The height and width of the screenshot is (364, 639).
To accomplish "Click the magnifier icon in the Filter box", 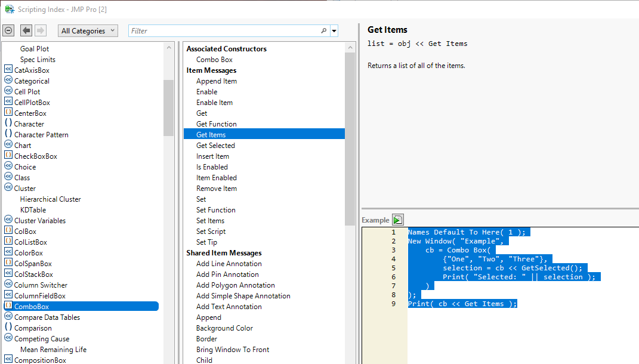I will (323, 31).
